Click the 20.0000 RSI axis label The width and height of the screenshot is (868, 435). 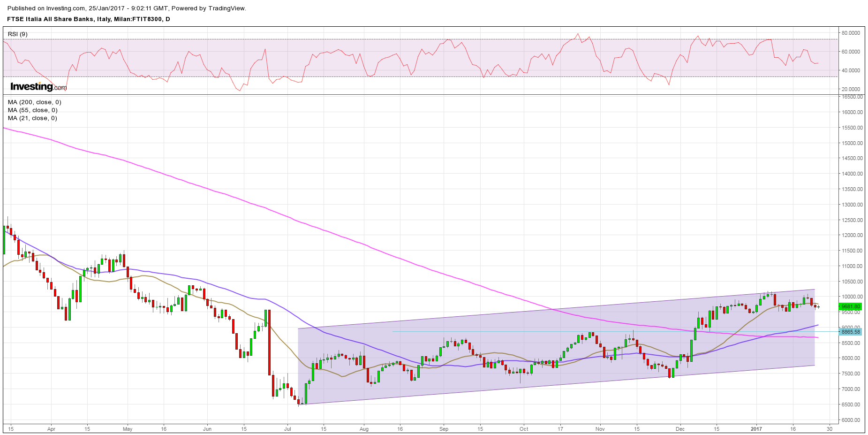click(851, 89)
